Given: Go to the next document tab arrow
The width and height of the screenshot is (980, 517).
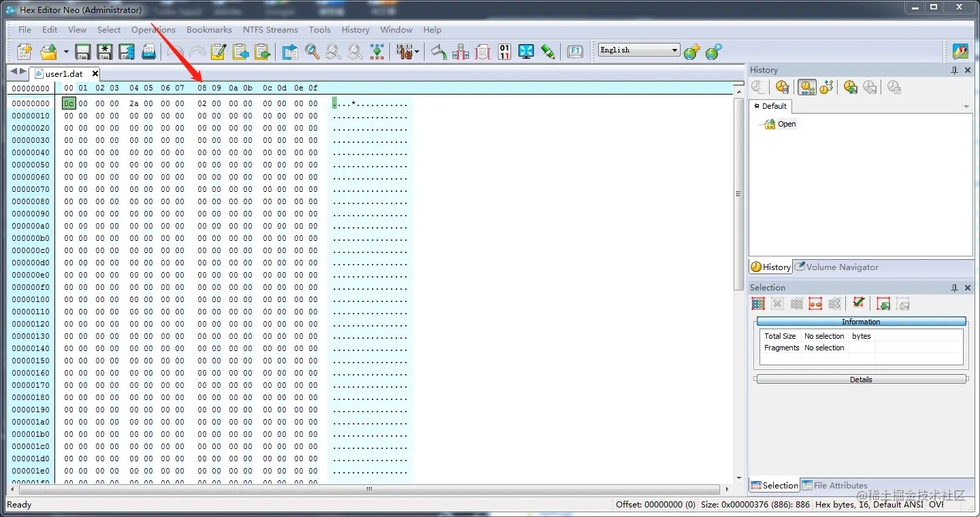Looking at the screenshot, I should click(x=23, y=71).
